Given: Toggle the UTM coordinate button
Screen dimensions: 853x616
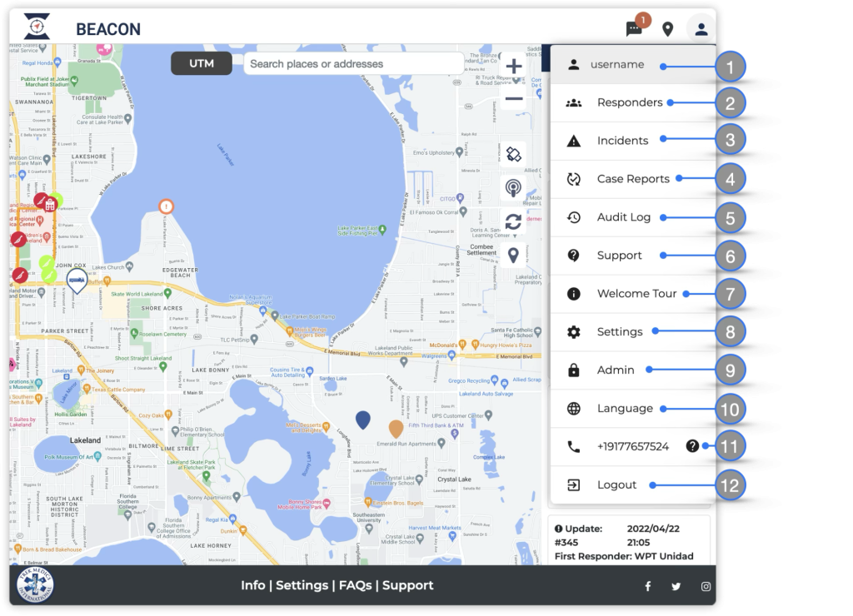Looking at the screenshot, I should point(202,63).
